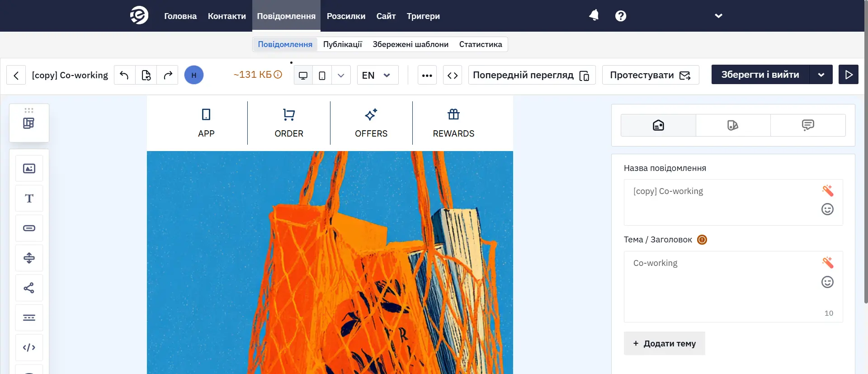
Task: Select the Збережені шаблони sub-tab
Action: tap(410, 44)
